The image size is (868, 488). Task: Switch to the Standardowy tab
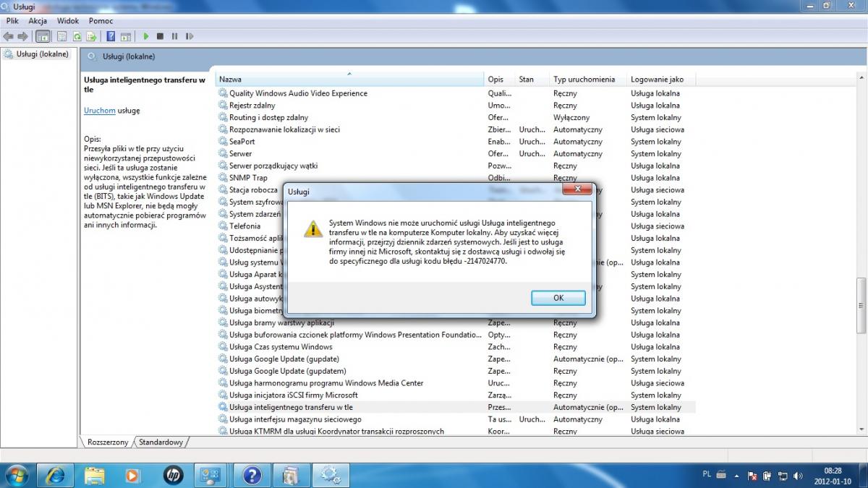[161, 442]
